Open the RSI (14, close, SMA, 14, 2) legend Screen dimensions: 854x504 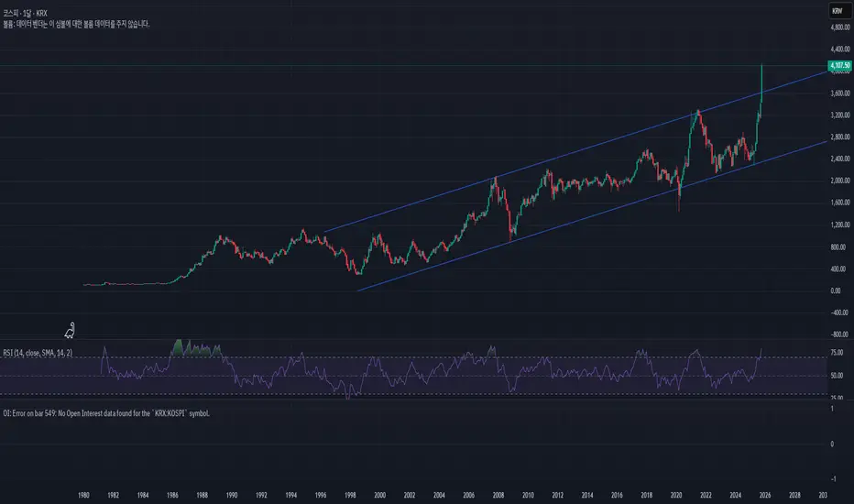pyautogui.click(x=38, y=353)
